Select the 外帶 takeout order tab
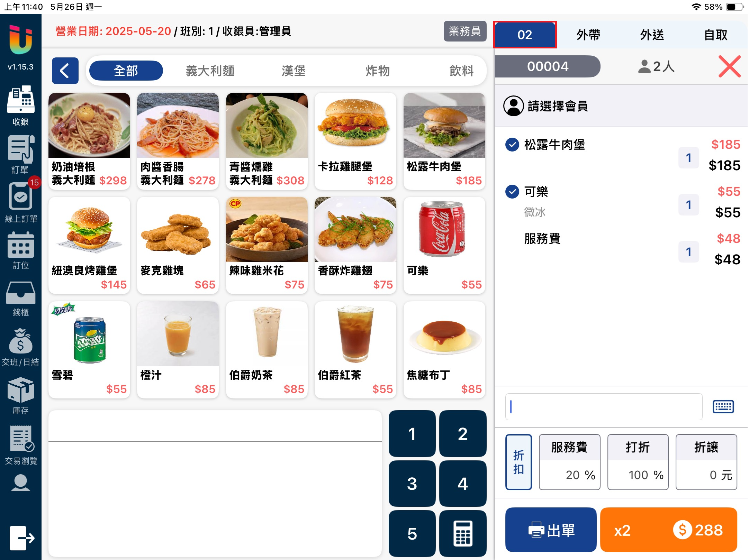 click(588, 35)
